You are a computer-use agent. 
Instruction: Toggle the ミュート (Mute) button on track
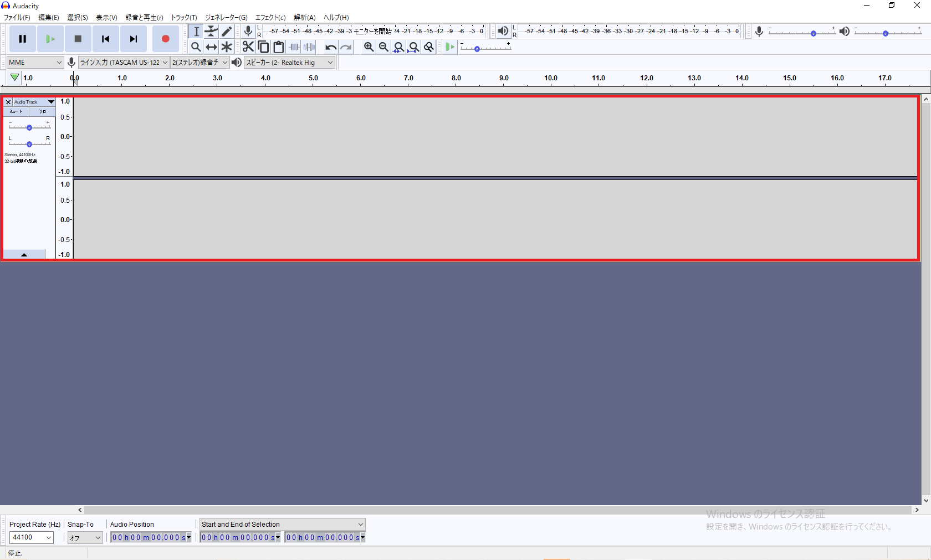click(16, 111)
